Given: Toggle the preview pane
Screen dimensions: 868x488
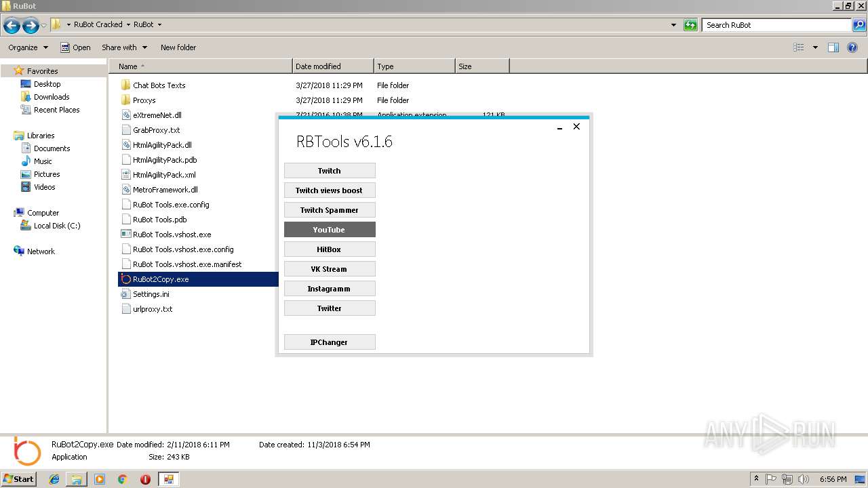Looking at the screenshot, I should (833, 47).
